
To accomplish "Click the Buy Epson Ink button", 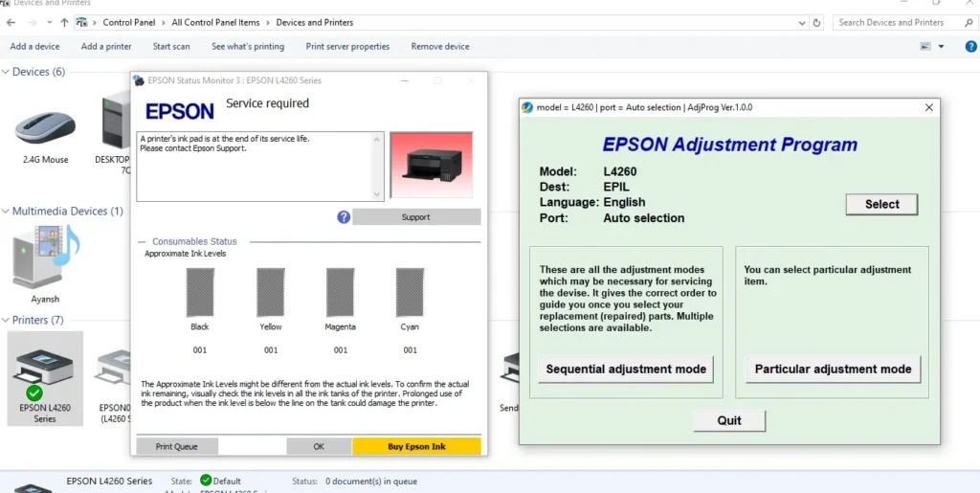I will [417, 446].
